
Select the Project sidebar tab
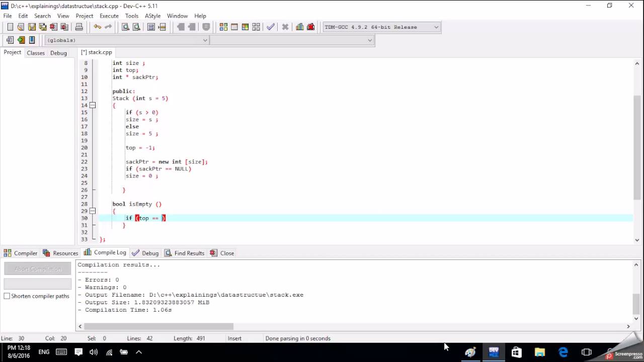[x=13, y=52]
